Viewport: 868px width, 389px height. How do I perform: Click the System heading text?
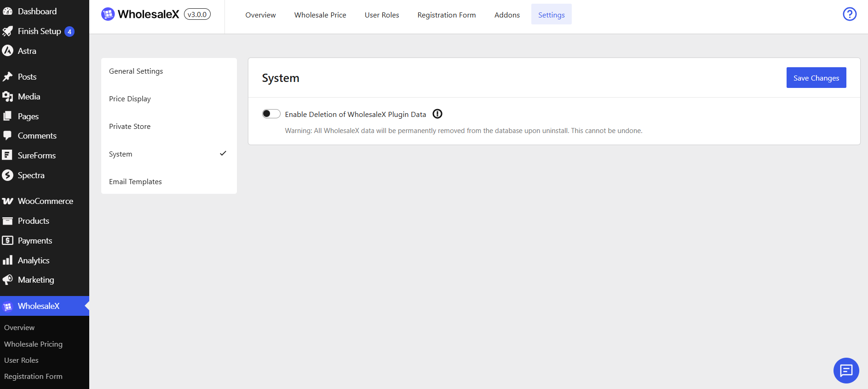click(281, 78)
